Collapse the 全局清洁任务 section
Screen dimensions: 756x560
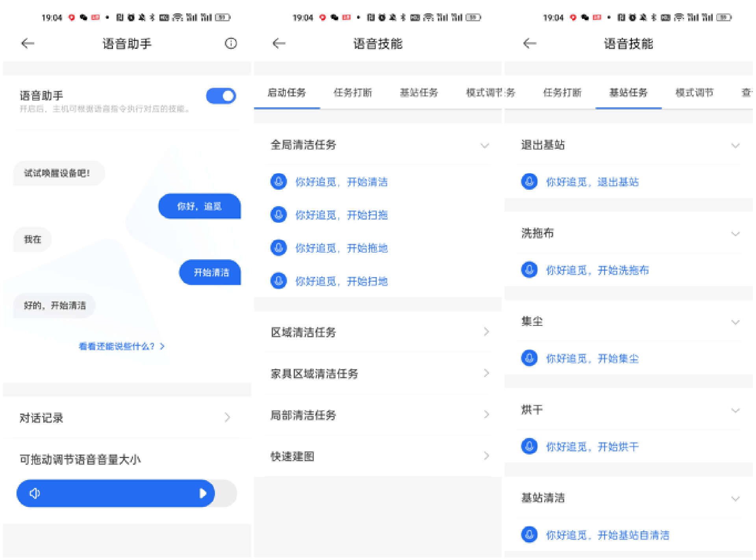pyautogui.click(x=485, y=145)
